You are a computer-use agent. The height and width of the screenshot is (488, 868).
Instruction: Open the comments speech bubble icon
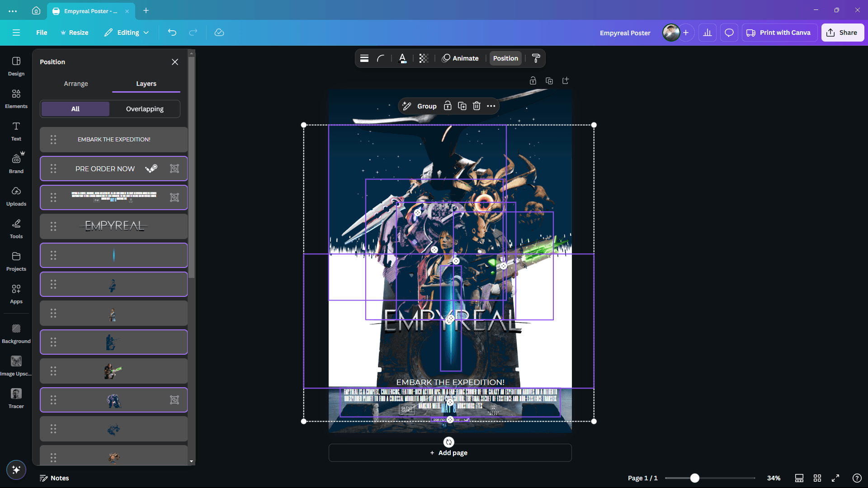coord(729,33)
